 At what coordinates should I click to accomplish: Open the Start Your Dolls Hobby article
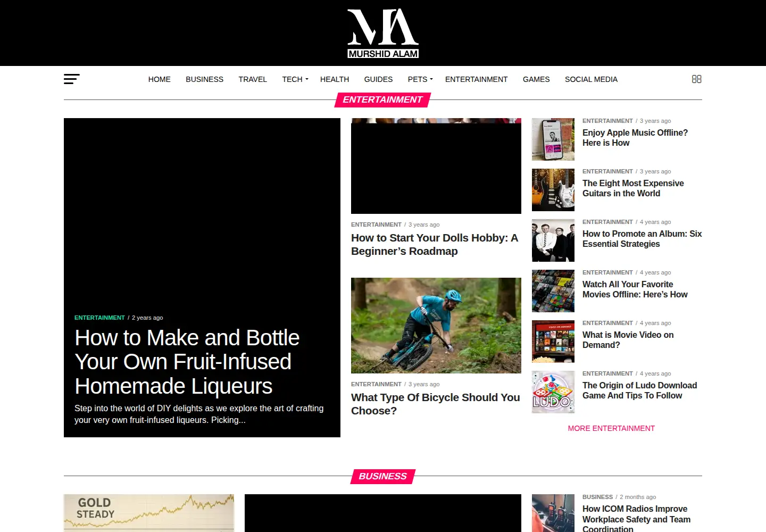(435, 244)
